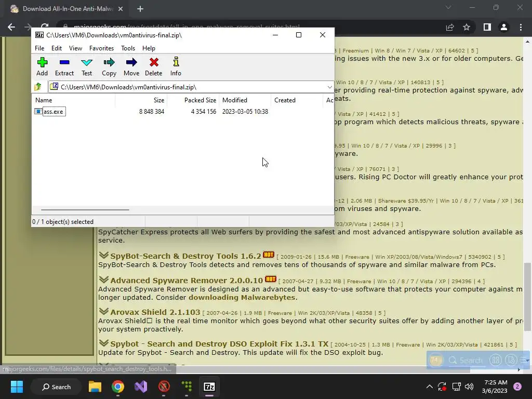Sort by Created column header
This screenshot has width=532, height=399.
[x=297, y=100]
